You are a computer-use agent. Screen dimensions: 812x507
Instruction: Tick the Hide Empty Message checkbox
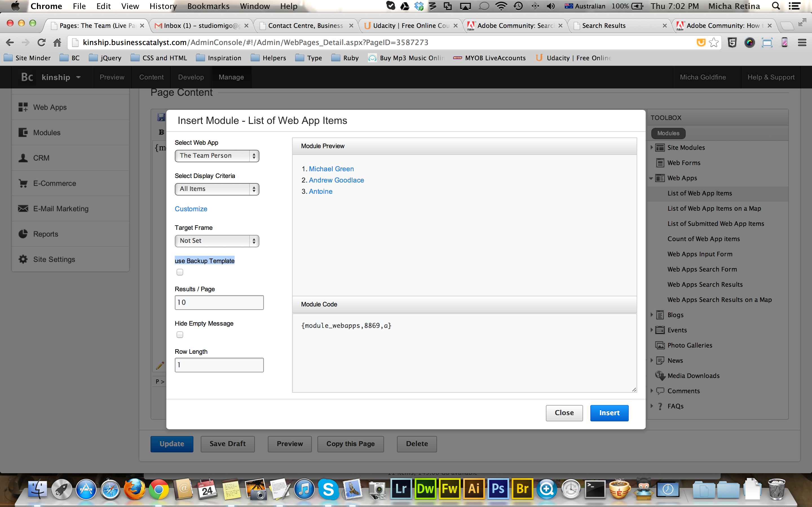point(180,335)
